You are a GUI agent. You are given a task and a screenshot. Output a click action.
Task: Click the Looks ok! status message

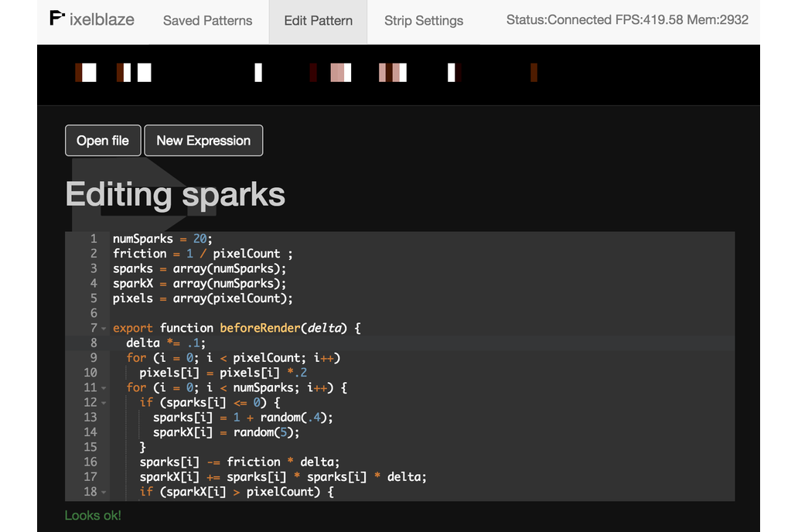click(x=93, y=515)
